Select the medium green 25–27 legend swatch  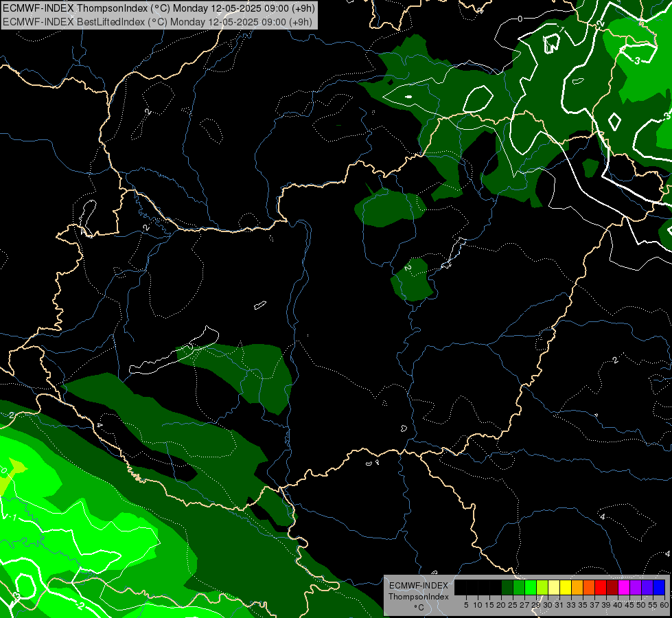click(x=519, y=587)
